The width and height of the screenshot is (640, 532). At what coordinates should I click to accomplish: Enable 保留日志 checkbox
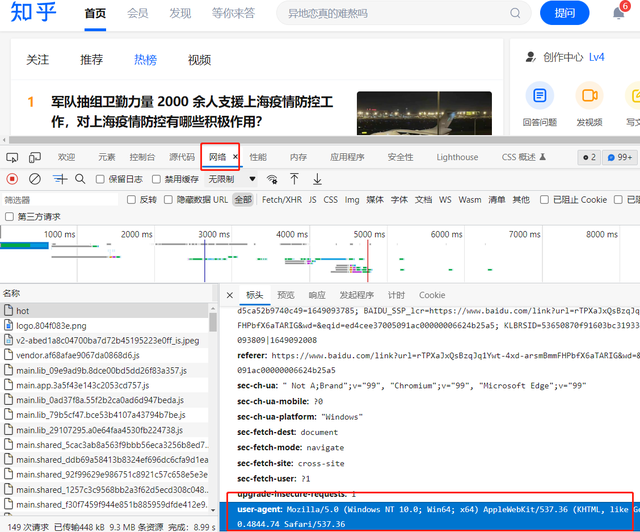[100, 179]
